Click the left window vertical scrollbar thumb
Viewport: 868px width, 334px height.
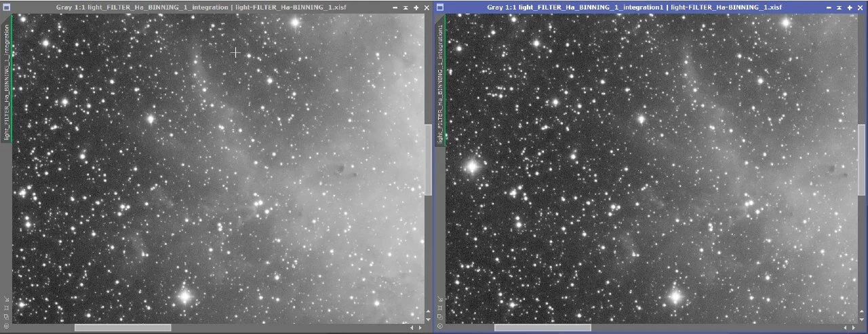pos(428,160)
